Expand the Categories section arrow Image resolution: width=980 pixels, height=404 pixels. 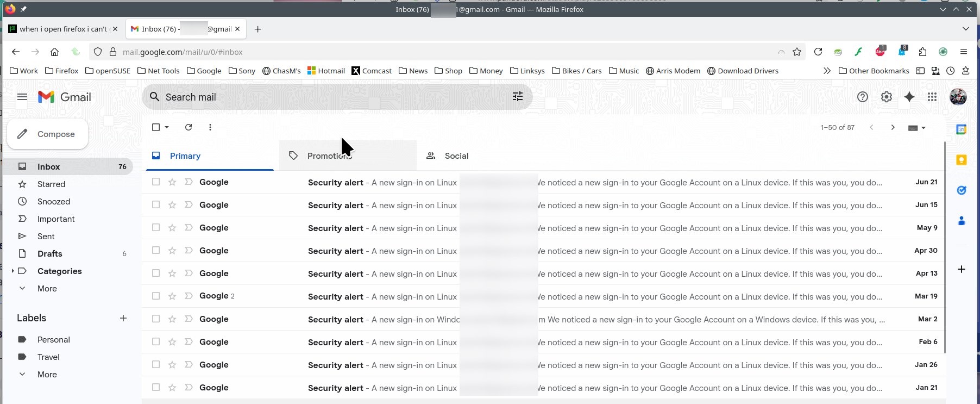click(12, 271)
